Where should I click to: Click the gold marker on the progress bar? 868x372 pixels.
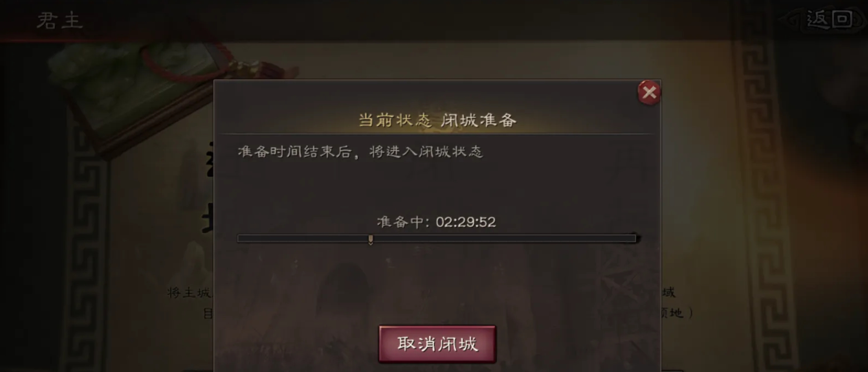pos(371,239)
